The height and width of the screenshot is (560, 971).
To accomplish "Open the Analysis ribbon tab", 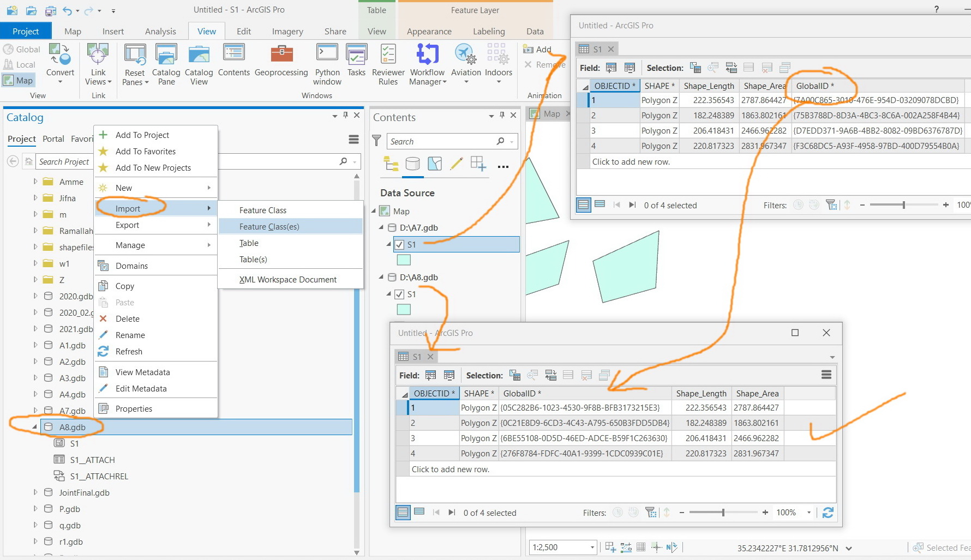I will pyautogui.click(x=160, y=31).
